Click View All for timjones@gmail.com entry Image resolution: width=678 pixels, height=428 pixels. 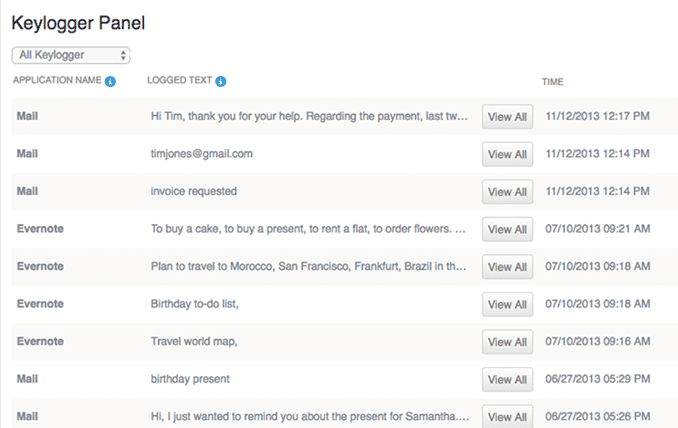(x=507, y=154)
